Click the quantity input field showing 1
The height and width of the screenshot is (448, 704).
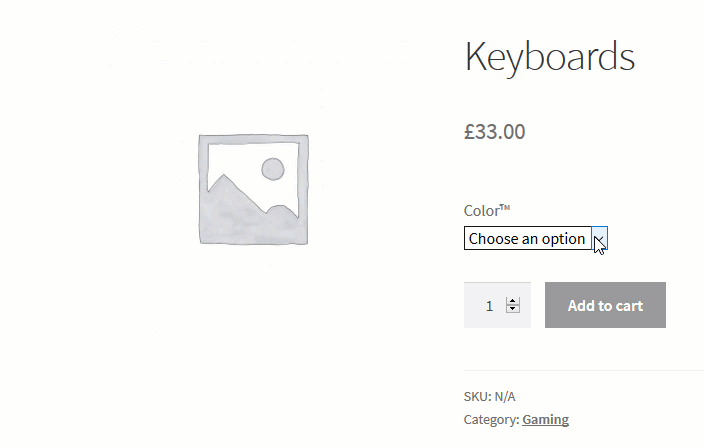click(x=497, y=305)
